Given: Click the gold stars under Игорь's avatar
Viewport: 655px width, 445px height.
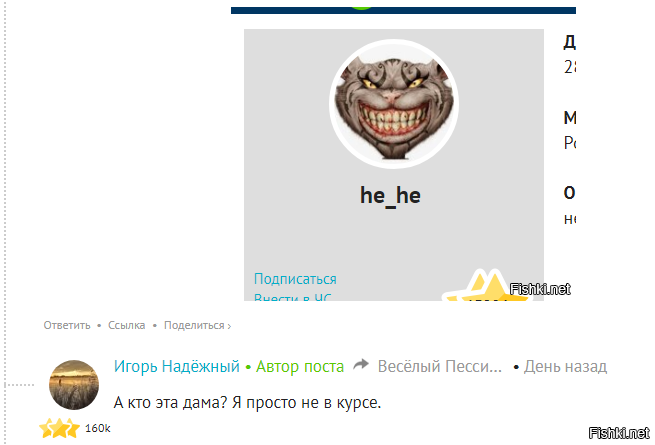Looking at the screenshot, I should (x=59, y=429).
